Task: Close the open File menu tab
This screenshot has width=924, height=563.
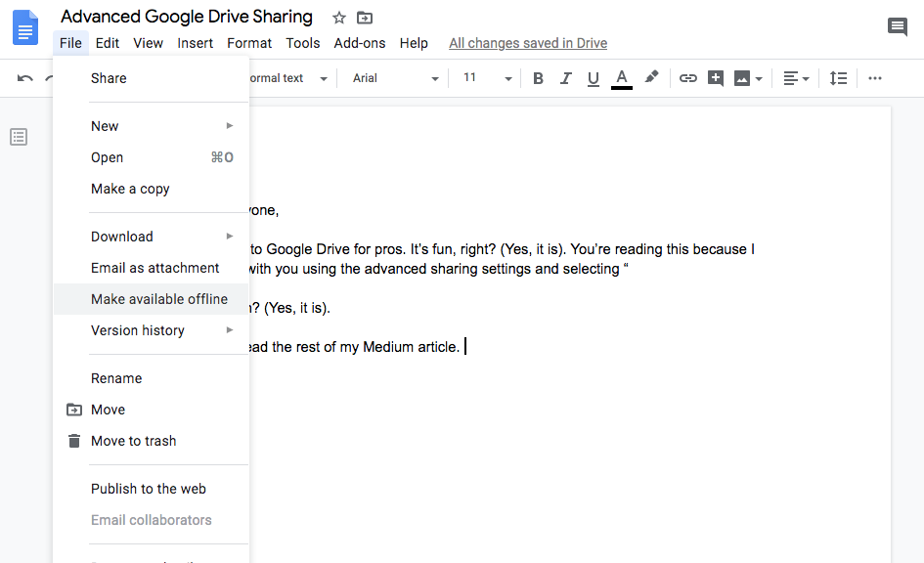Action: point(70,43)
